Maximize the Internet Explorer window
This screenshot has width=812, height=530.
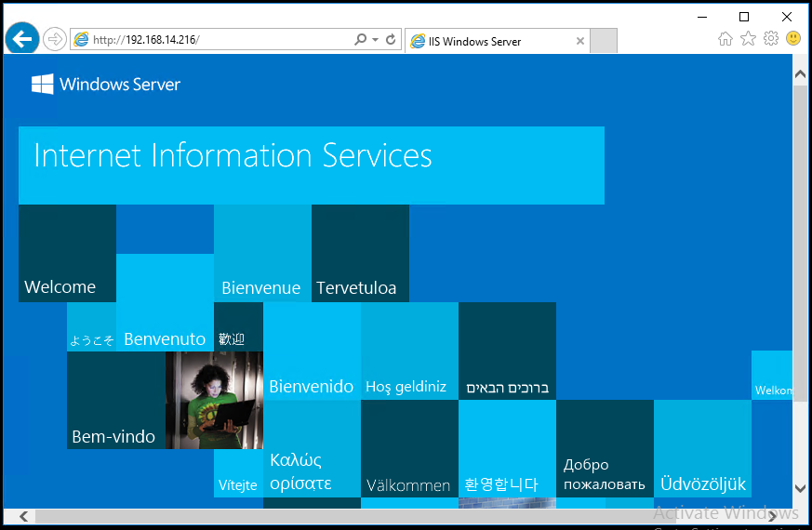[x=744, y=17]
